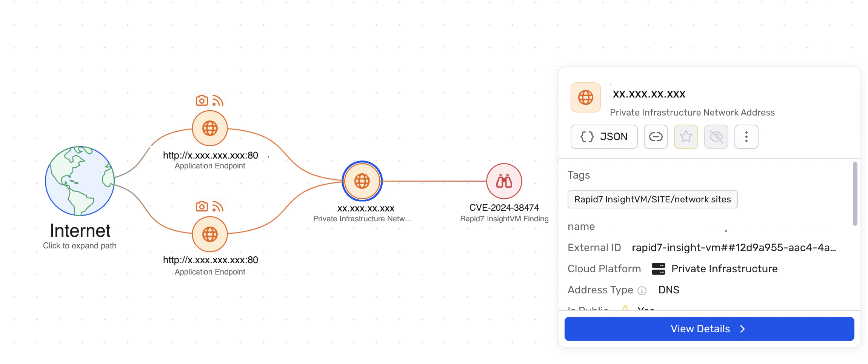Select the lower Application Endpoint globe node
This screenshot has width=868, height=364.
click(210, 234)
